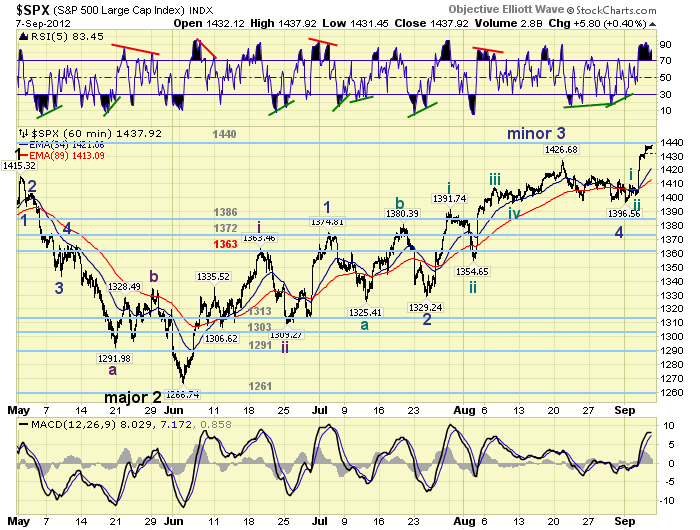This screenshot has height=530, width=700.
Task: Click the 'Close 1437.92' header value
Action: pos(431,23)
